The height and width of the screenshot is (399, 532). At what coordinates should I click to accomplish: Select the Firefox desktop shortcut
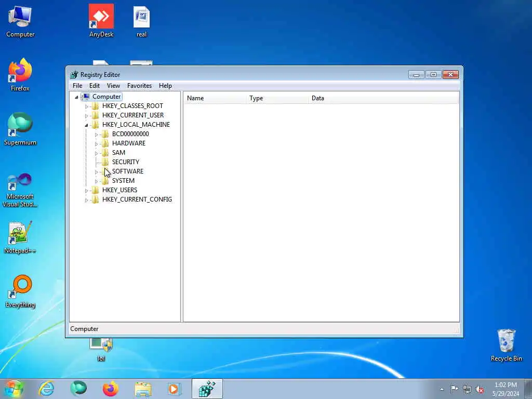tap(20, 75)
